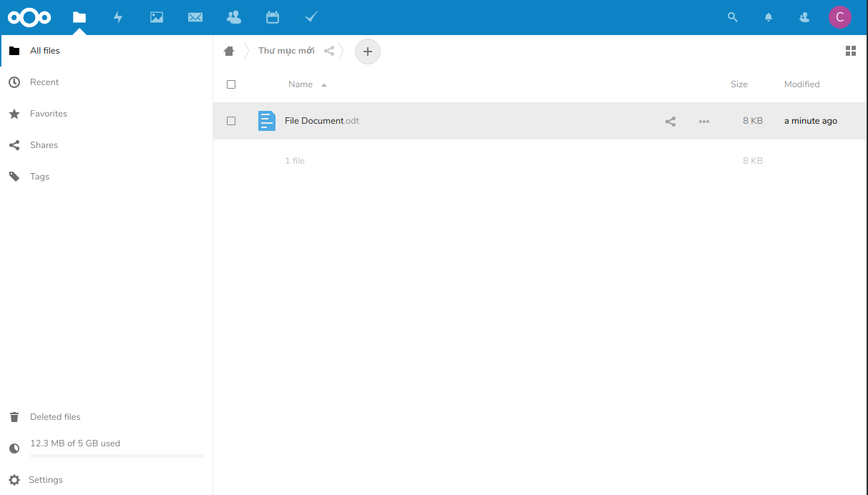Open the Activity lightning icon

118,17
